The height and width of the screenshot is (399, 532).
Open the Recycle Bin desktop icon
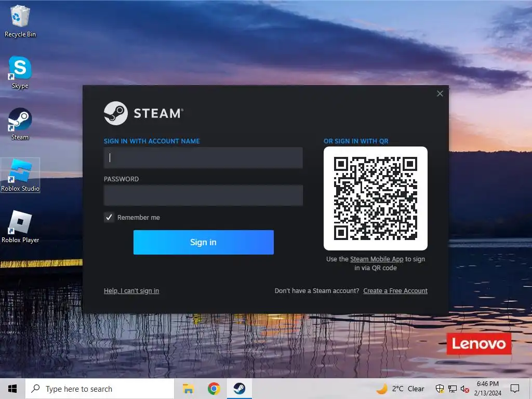point(20,21)
